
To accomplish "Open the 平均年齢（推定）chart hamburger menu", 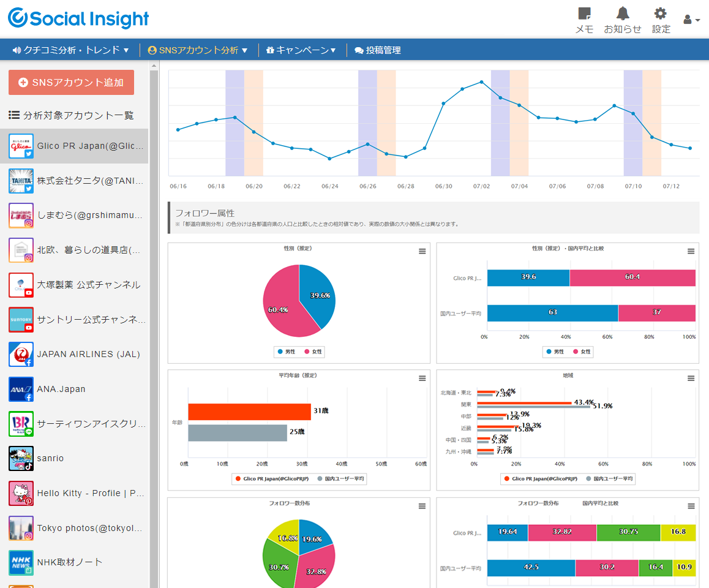I will [422, 379].
